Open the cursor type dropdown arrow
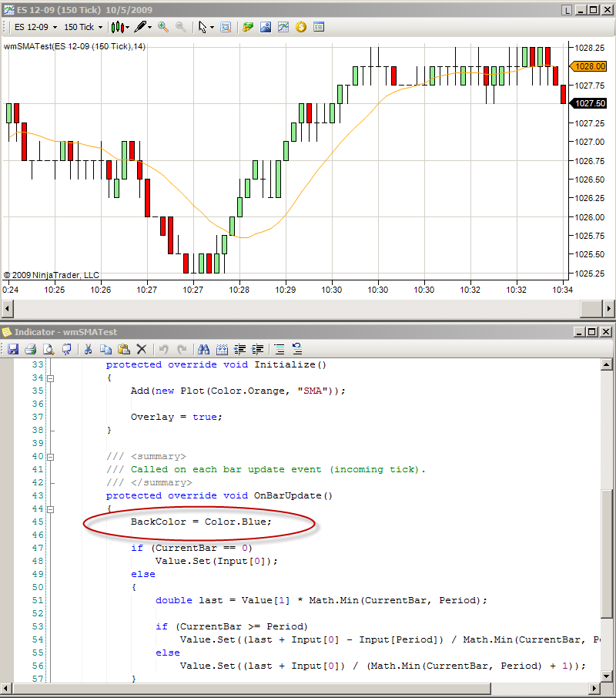 click(213, 28)
